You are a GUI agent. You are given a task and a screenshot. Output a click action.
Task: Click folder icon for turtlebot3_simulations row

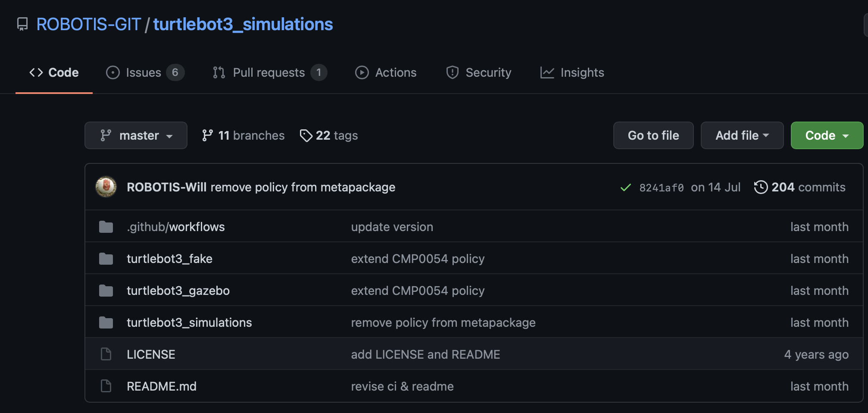[106, 322]
